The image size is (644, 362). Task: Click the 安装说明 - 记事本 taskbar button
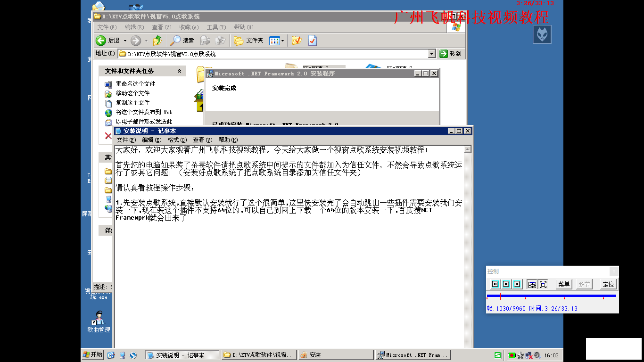[x=182, y=355]
